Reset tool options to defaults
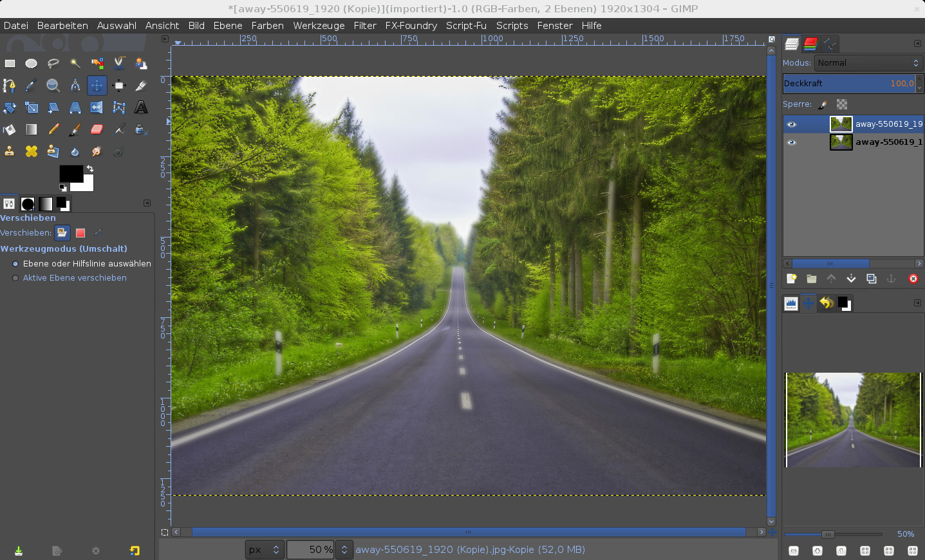Viewport: 925px width, 560px height. (135, 550)
